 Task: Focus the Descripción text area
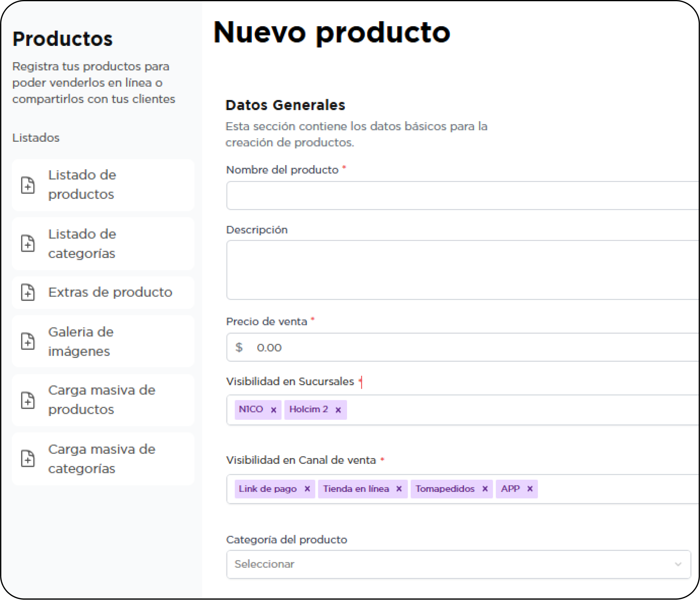(x=462, y=270)
